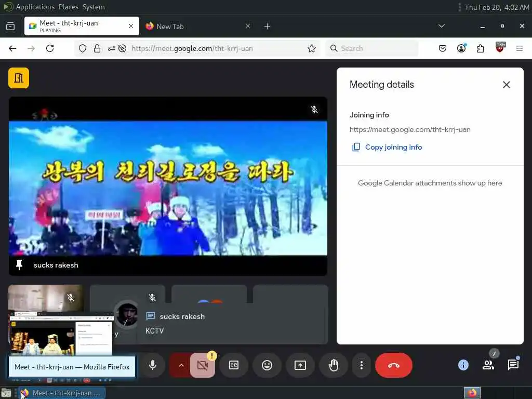Show the participants people panel
Image resolution: width=532 pixels, height=399 pixels.
point(488,365)
